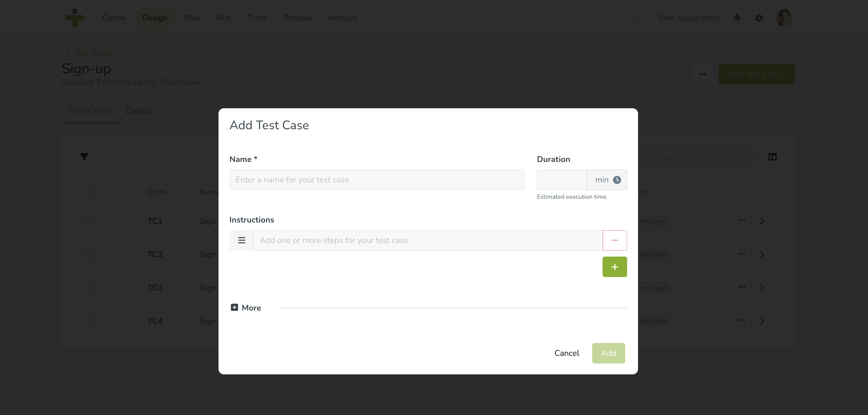Screen dimensions: 868x415
Task: Select the Design tab in navigation
Action: [154, 18]
